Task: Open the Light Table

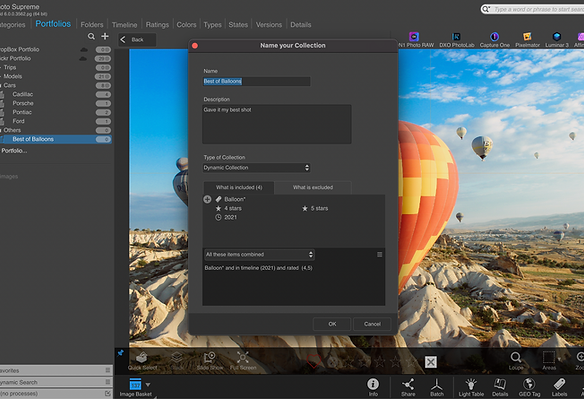Action: point(471,387)
